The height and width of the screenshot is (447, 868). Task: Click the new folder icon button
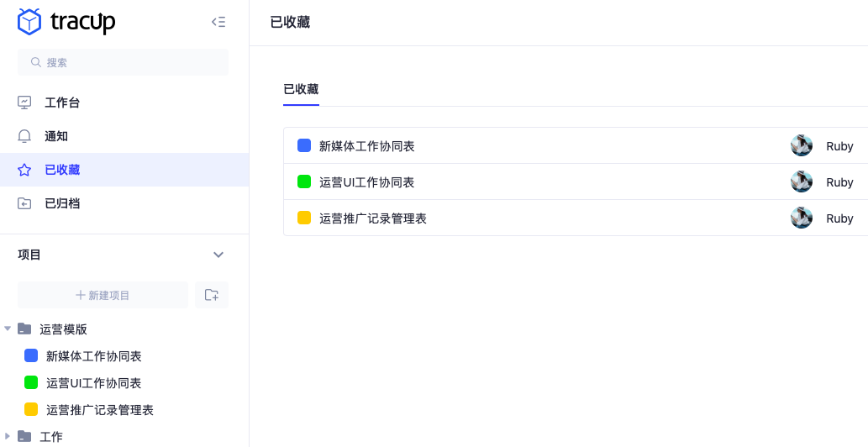212,295
